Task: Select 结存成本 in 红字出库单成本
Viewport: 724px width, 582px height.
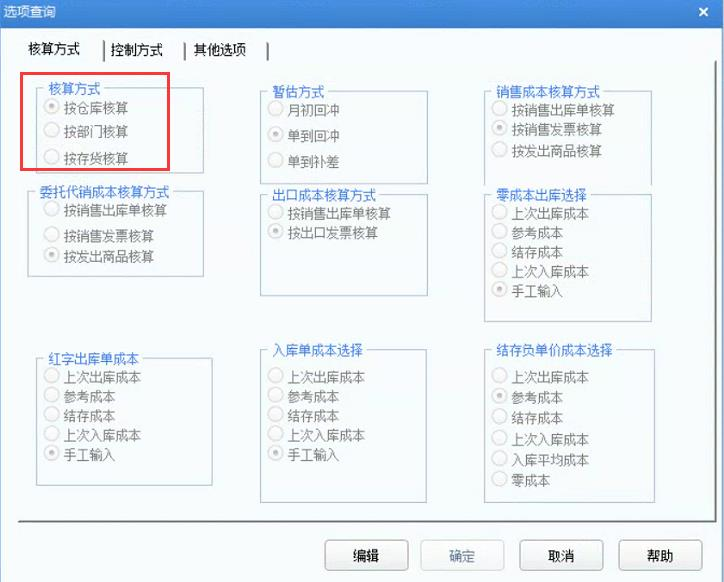Action: 52,415
